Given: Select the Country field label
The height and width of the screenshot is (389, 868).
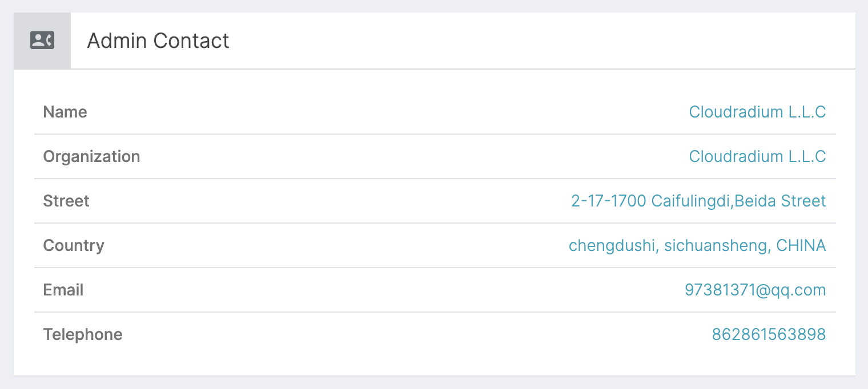Looking at the screenshot, I should click(74, 245).
